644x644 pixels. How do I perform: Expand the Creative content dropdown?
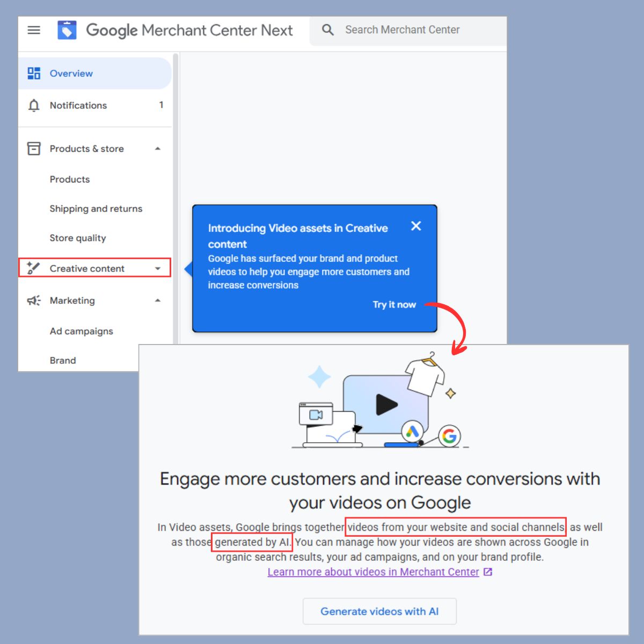coord(157,268)
